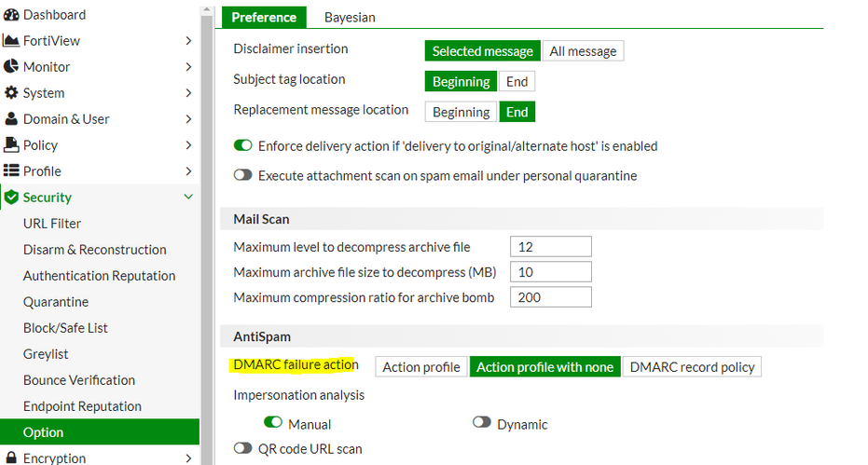Switch to the Bayesian tab
Viewport: 868px width, 465px height.
[350, 17]
